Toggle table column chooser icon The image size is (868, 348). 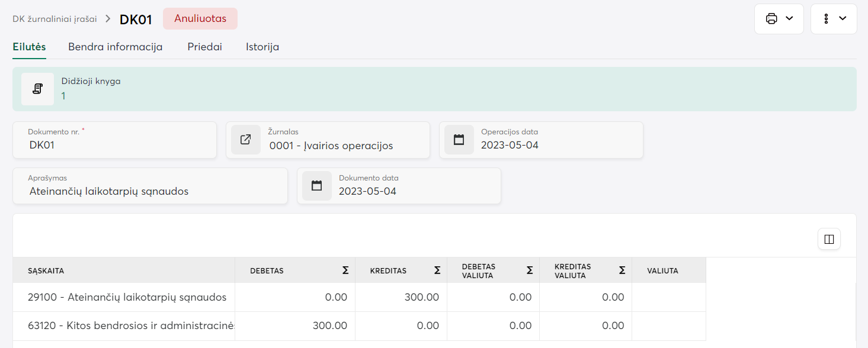[828, 239]
